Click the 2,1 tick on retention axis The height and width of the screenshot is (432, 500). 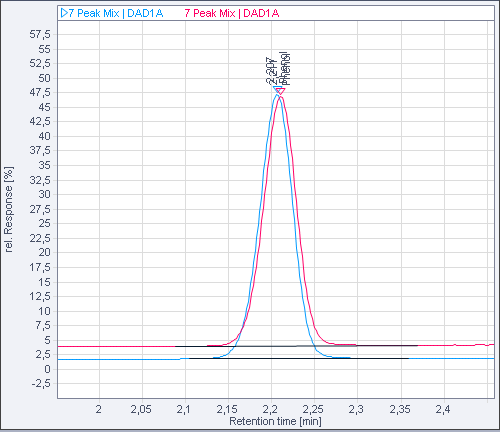point(184,409)
